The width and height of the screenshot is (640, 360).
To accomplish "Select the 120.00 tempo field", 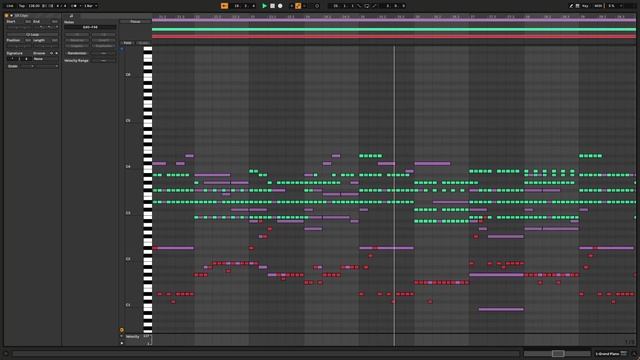I will (34, 6).
